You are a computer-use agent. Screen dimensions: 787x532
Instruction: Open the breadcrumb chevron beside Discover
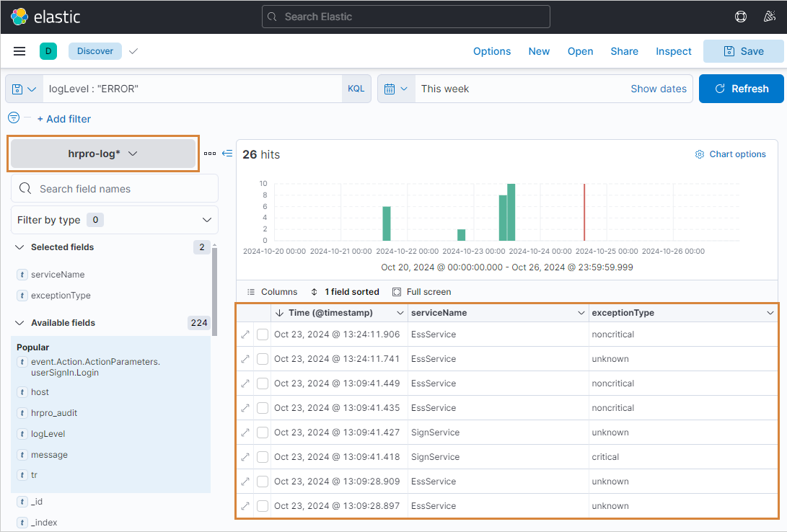click(x=133, y=51)
